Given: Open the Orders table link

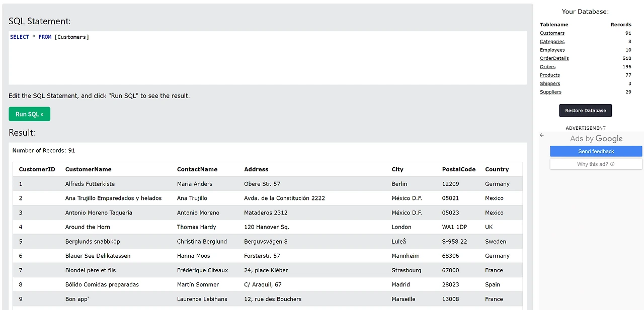Looking at the screenshot, I should click(547, 67).
